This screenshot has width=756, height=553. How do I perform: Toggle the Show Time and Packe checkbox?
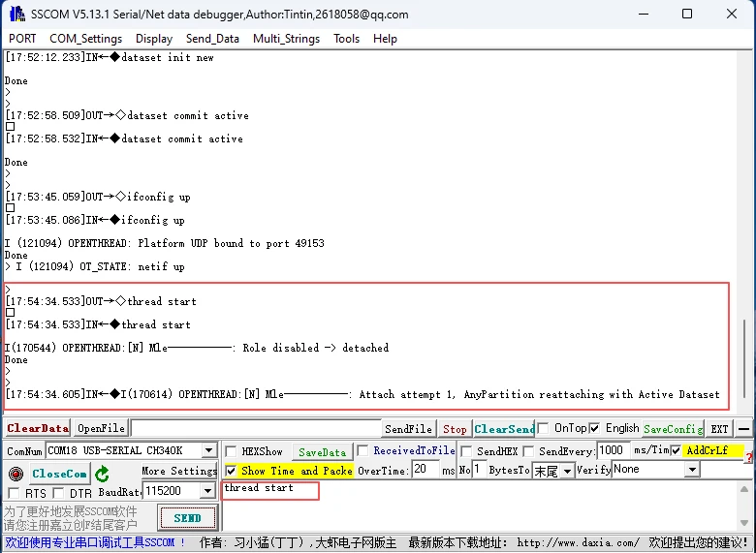[x=231, y=471]
